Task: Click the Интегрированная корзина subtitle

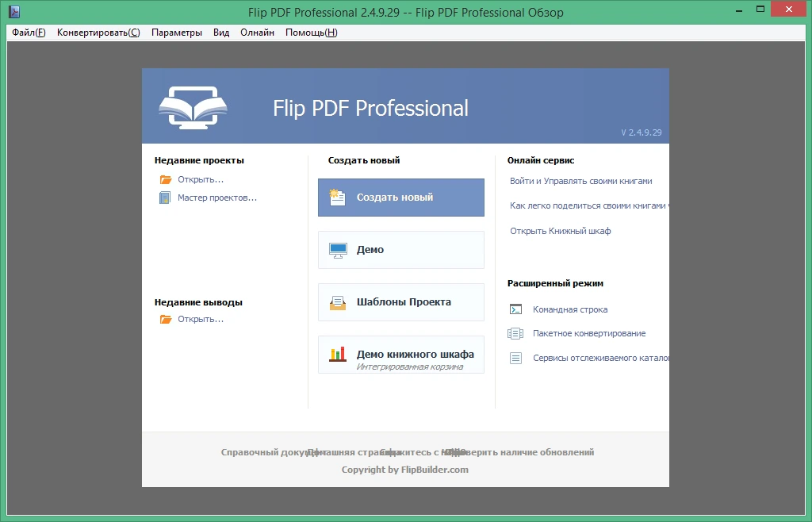Action: click(410, 367)
